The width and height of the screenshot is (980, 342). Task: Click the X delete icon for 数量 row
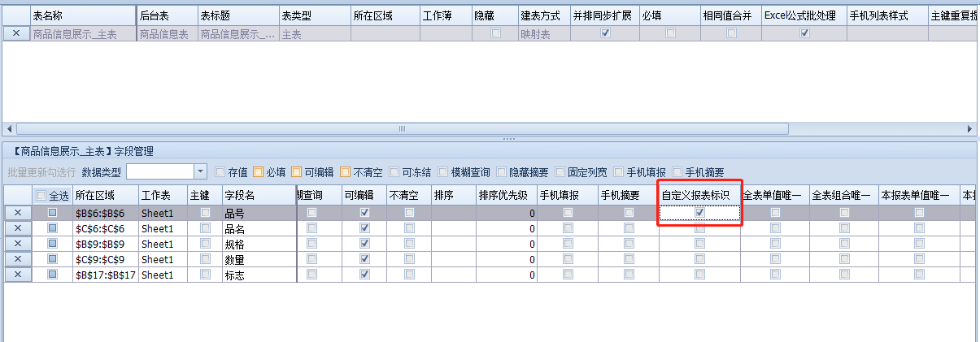point(17,259)
